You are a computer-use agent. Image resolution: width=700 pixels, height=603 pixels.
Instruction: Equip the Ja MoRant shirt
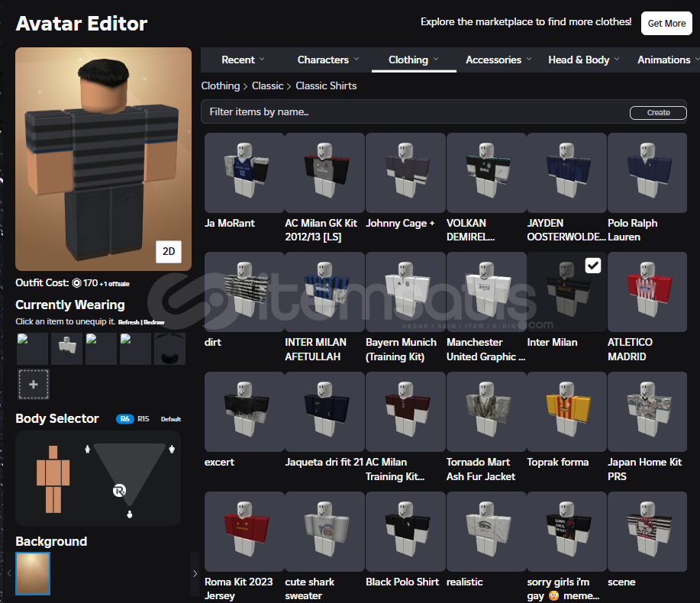[244, 173]
